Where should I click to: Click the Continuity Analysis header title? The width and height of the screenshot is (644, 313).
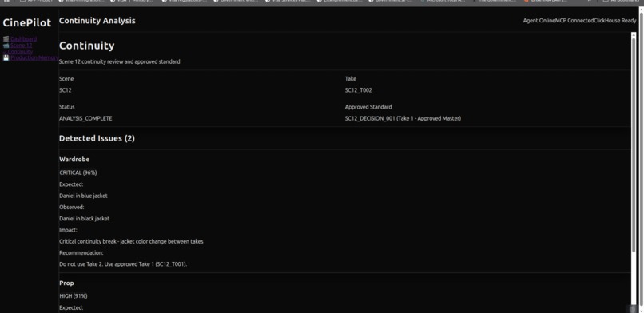pyautogui.click(x=97, y=21)
